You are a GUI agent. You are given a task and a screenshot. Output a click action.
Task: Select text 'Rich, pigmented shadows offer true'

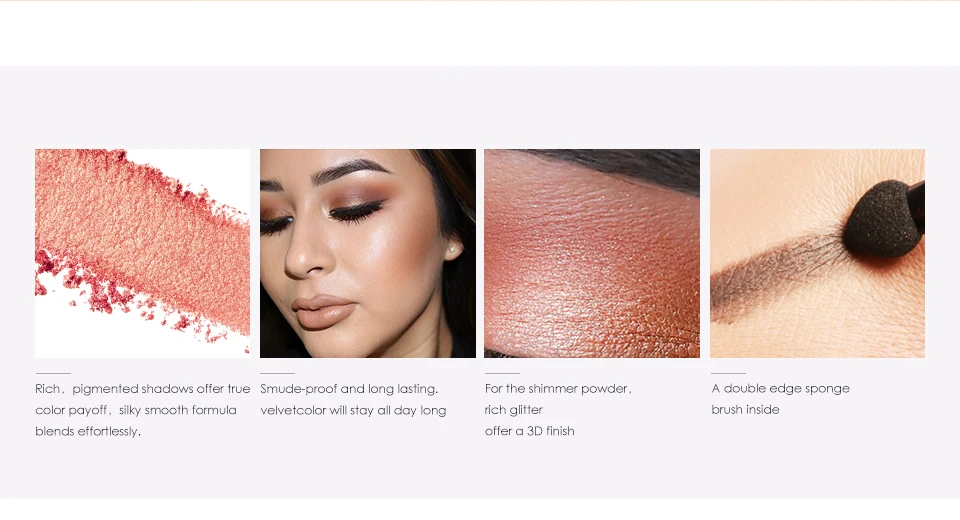pos(143,389)
